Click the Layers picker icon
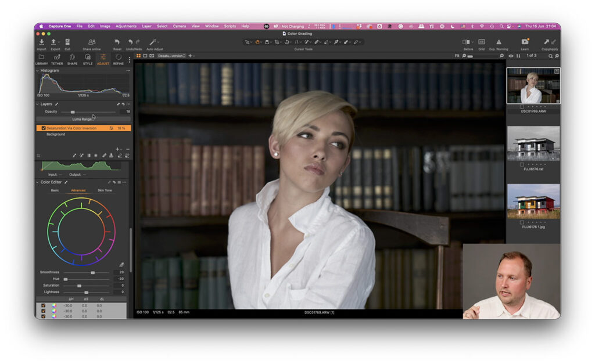Viewport: 595px width, 364px height. [x=56, y=104]
